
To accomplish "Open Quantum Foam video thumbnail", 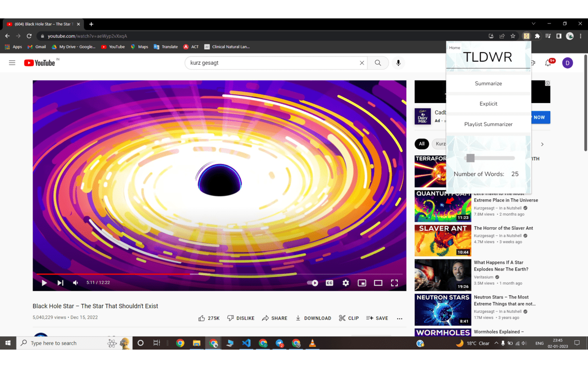I will [x=443, y=206].
